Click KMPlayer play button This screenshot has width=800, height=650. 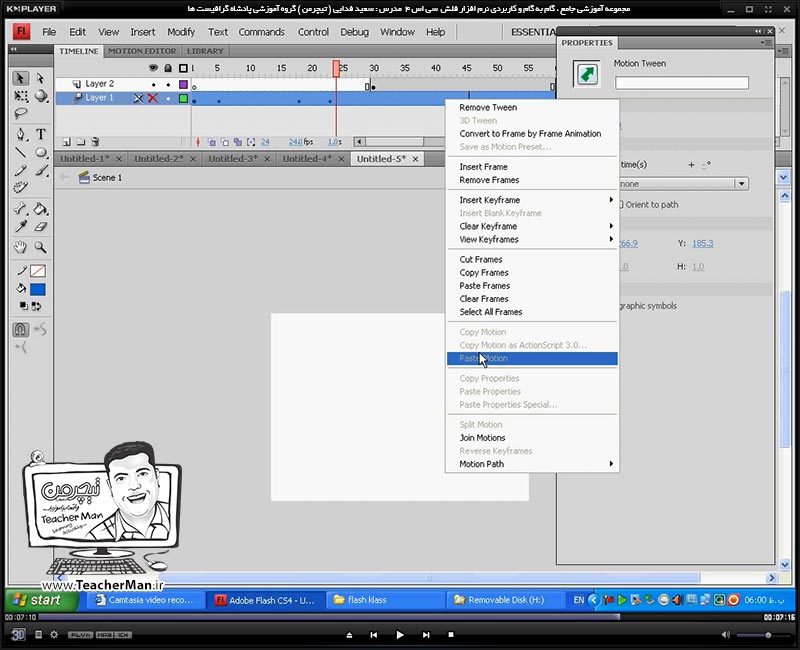tap(400, 635)
